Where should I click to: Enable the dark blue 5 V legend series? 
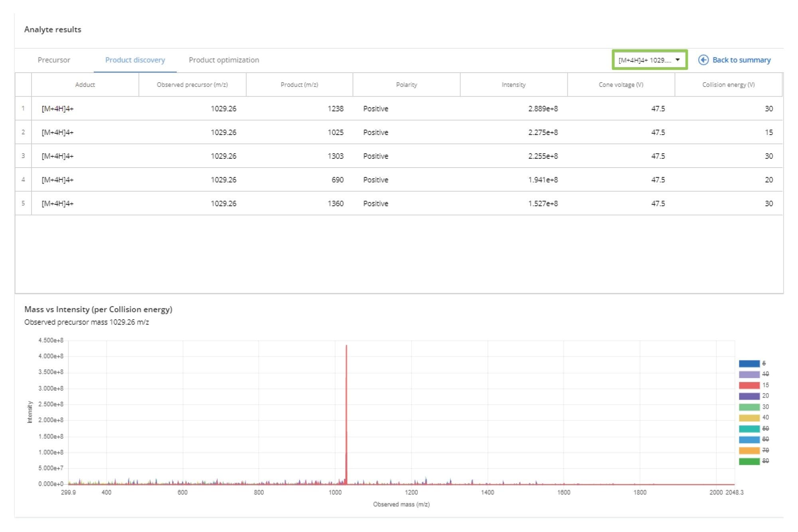tap(749, 364)
